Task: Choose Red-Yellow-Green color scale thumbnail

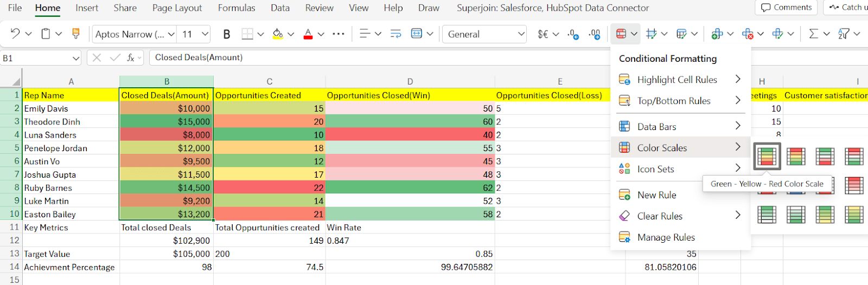Action: click(x=796, y=157)
